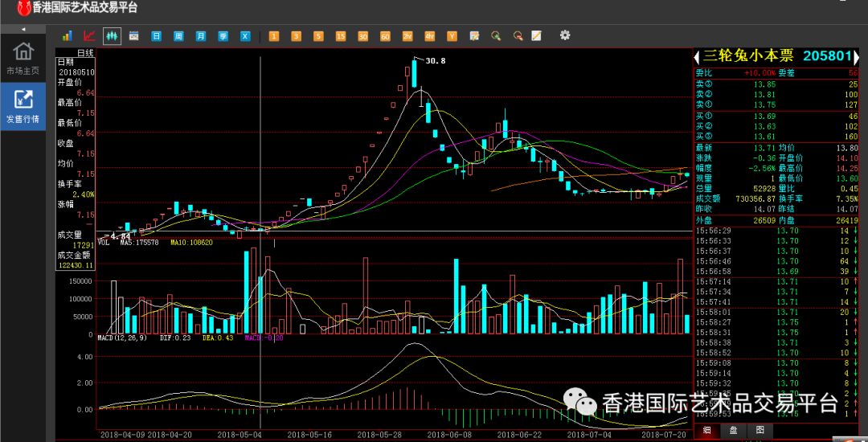Select the candlestick chart icon

(x=112, y=36)
